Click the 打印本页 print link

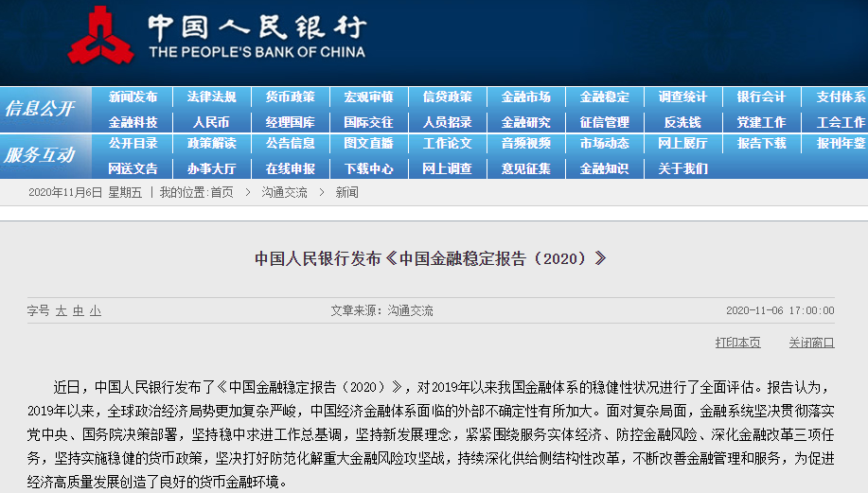(x=737, y=343)
